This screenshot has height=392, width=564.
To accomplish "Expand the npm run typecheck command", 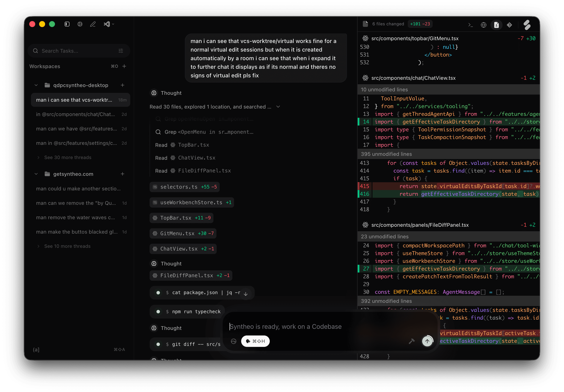I will [x=187, y=312].
